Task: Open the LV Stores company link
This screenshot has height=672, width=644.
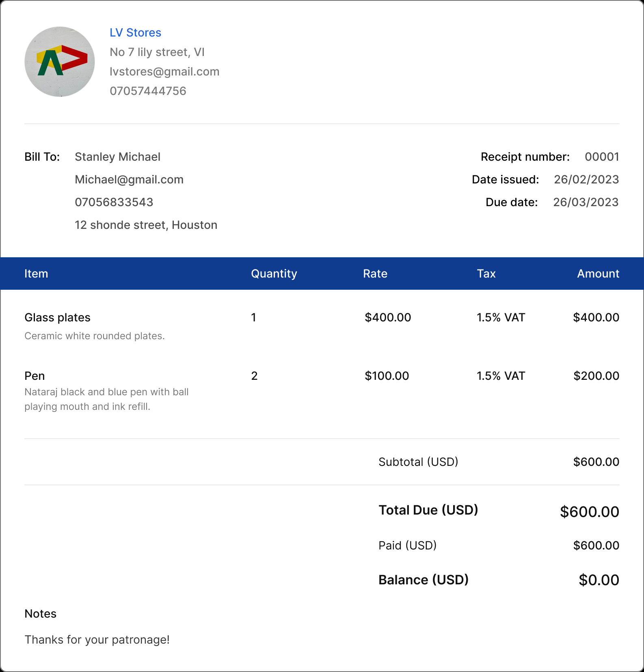Action: coord(135,32)
